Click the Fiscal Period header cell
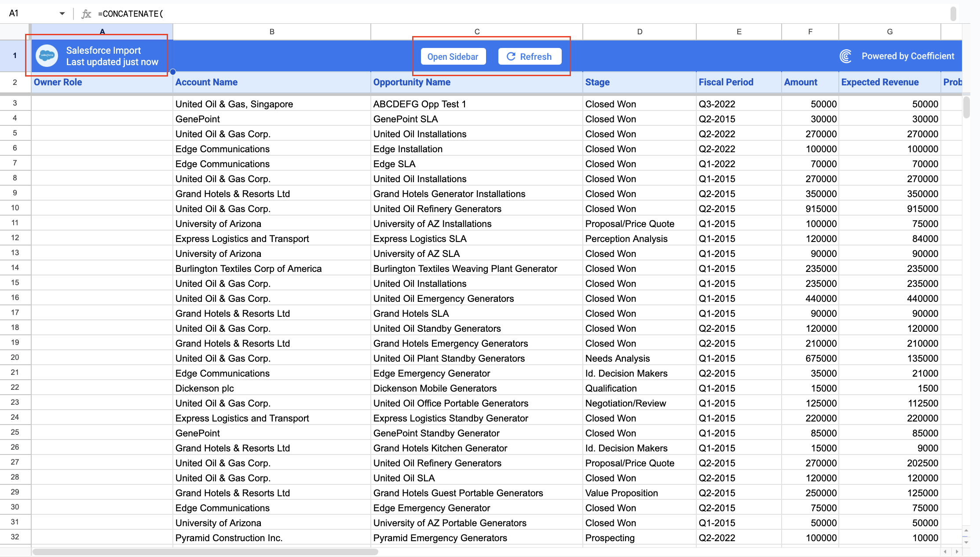980x557 pixels. tap(726, 82)
